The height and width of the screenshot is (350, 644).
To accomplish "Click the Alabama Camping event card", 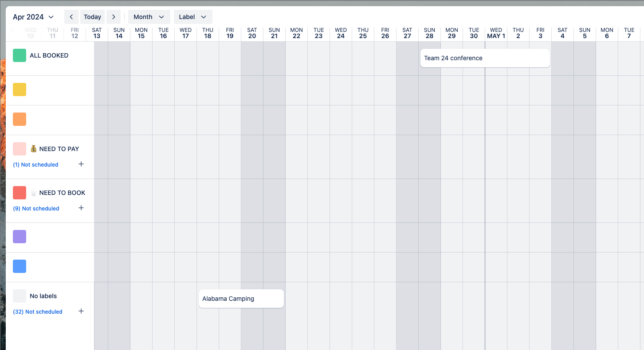I will (241, 299).
